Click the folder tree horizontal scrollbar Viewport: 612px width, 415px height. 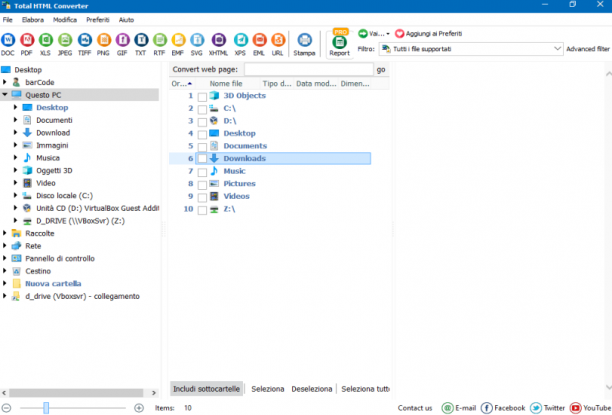pyautogui.click(x=76, y=393)
